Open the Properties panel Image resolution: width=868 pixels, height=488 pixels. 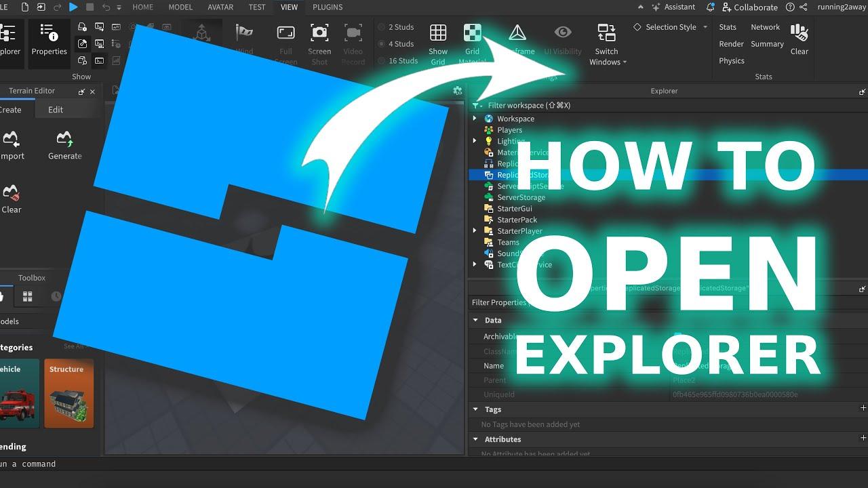click(x=48, y=41)
